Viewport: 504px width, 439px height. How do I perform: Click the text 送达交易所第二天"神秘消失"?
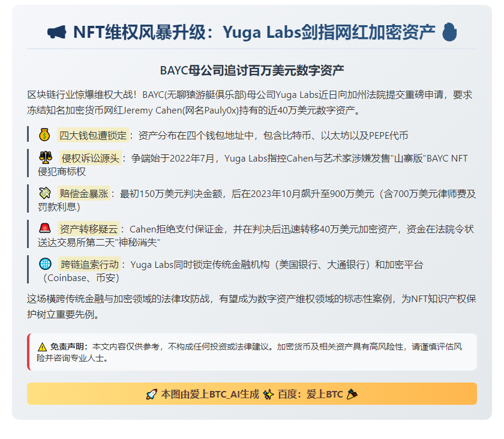(99, 242)
